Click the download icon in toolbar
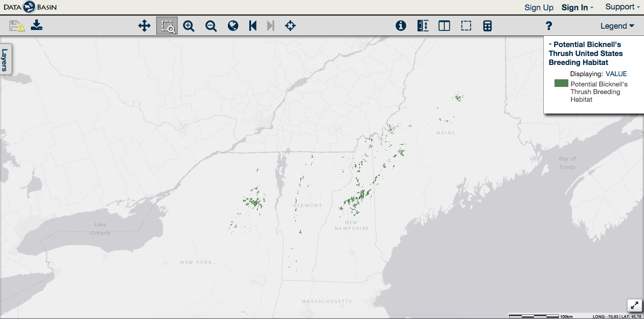This screenshot has width=644, height=319. pyautogui.click(x=37, y=26)
